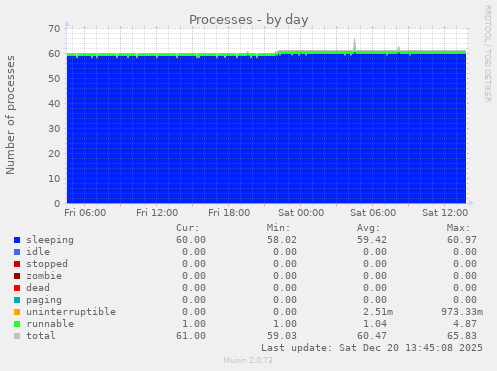Click the tall spike near Sat 06:00
This screenshot has width=497, height=371.
pos(355,45)
